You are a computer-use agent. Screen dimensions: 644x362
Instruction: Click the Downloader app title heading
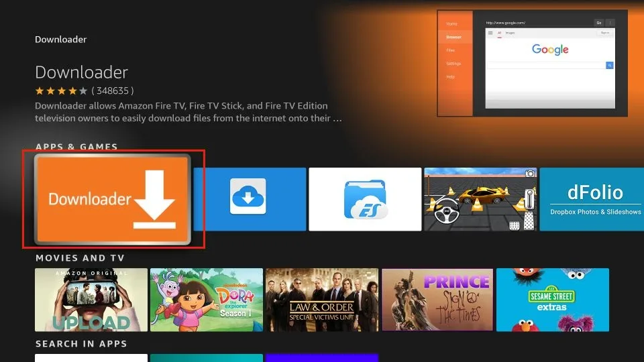point(81,72)
